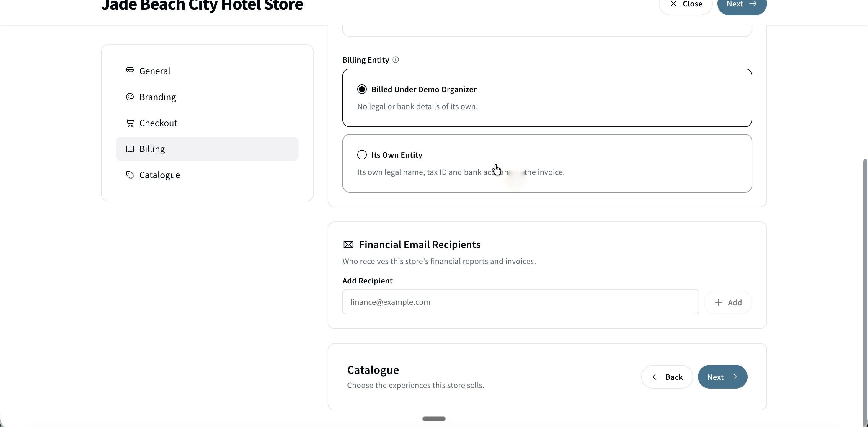This screenshot has height=427, width=868.
Task: Click the 'Financial Email Recipients' heading
Action: pyautogui.click(x=420, y=245)
